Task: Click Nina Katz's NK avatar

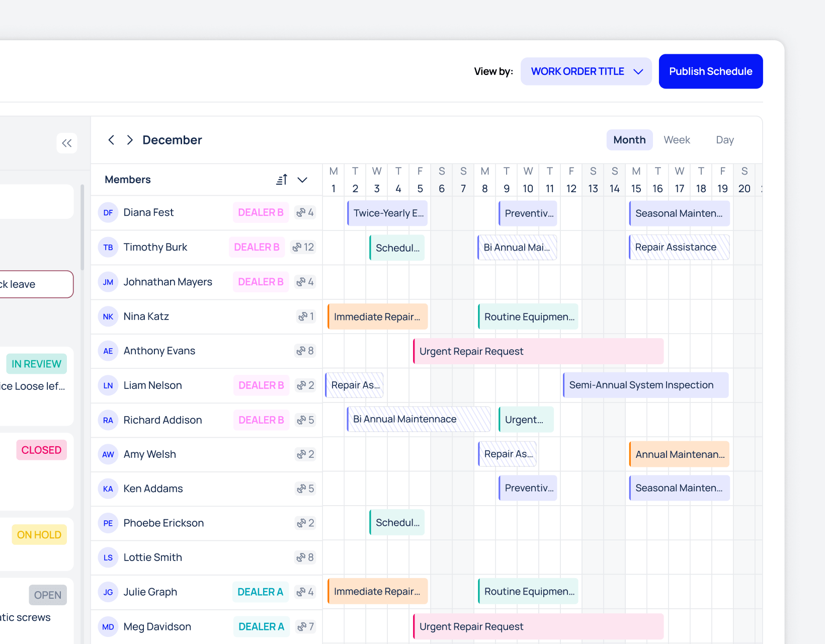Action: pyautogui.click(x=108, y=316)
